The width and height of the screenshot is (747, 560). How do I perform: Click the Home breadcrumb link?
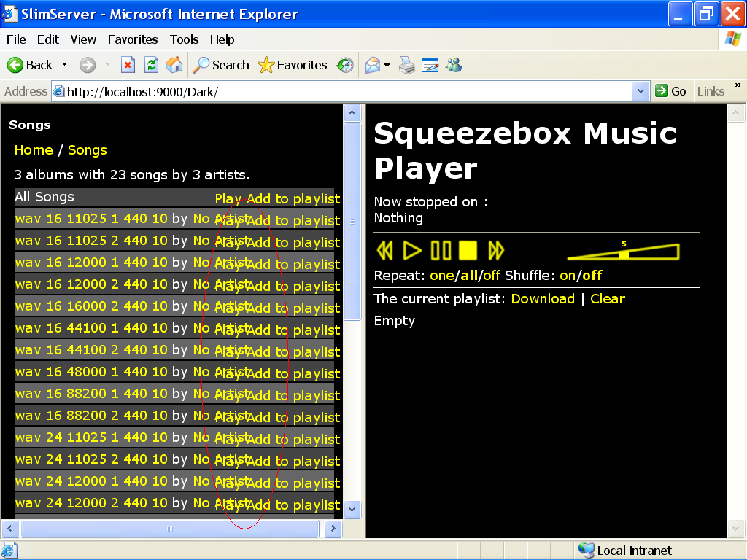click(x=34, y=150)
